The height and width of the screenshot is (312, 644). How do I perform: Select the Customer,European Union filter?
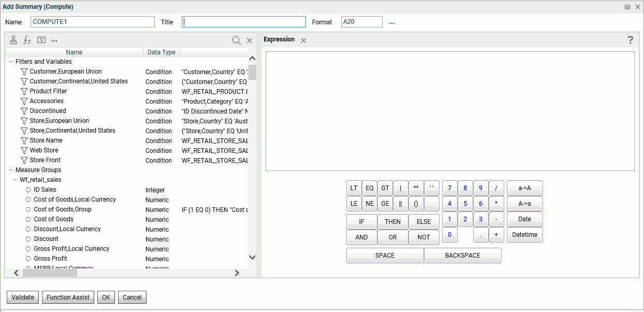65,72
